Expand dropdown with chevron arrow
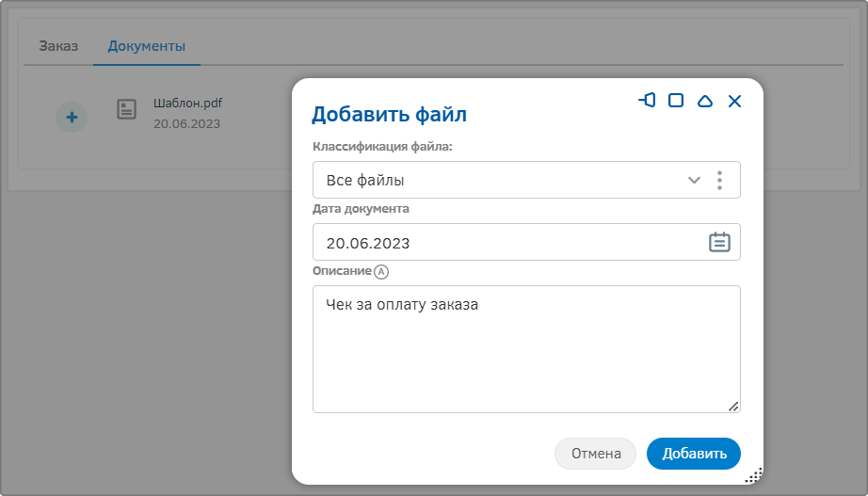Viewport: 868px width, 496px height. pyautogui.click(x=694, y=180)
